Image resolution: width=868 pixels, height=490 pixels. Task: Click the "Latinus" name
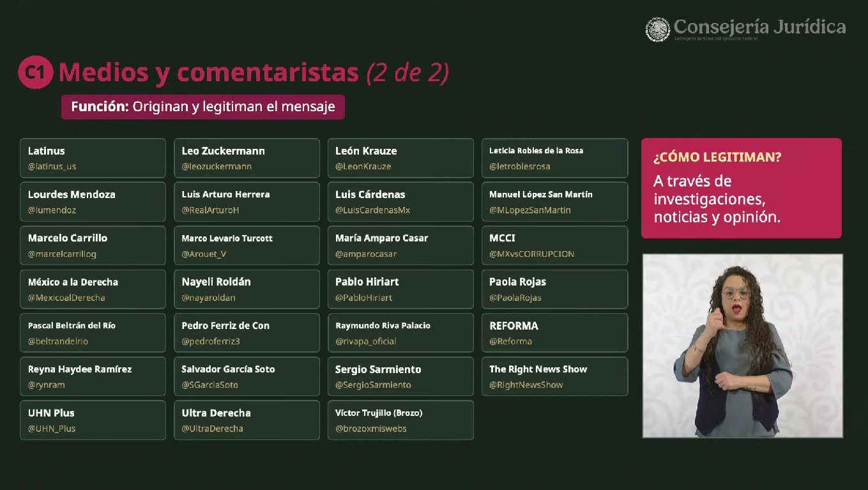coord(47,151)
